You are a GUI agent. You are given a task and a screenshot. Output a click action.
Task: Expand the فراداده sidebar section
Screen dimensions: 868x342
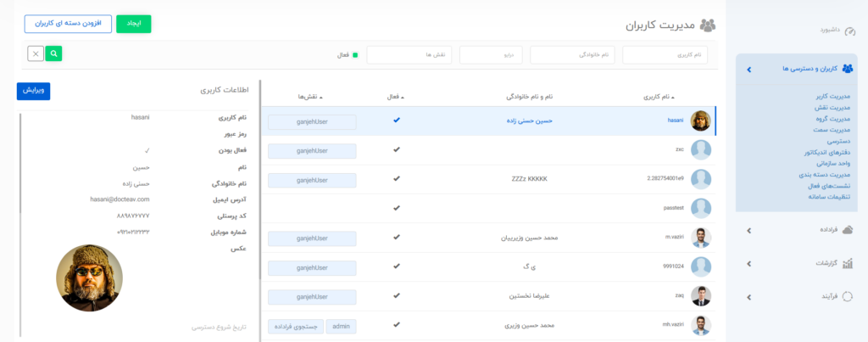coord(749,230)
